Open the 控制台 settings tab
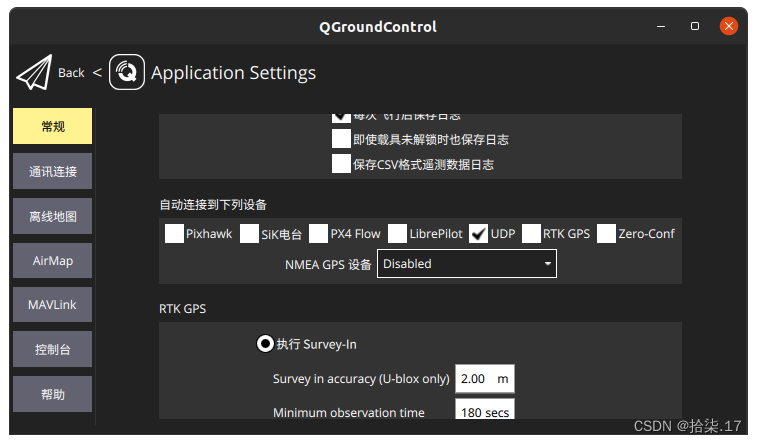This screenshot has width=757, height=444. click(x=53, y=349)
